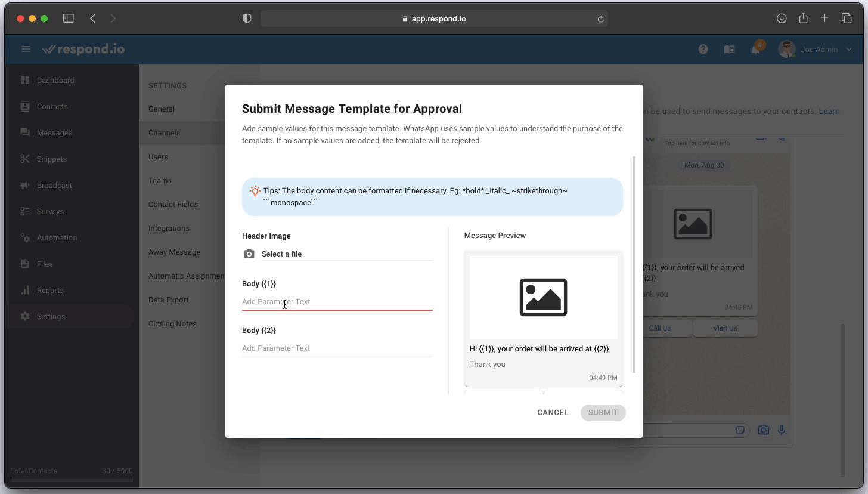Click the sticker icon in background preview
The width and height of the screenshot is (868, 494).
coord(740,430)
